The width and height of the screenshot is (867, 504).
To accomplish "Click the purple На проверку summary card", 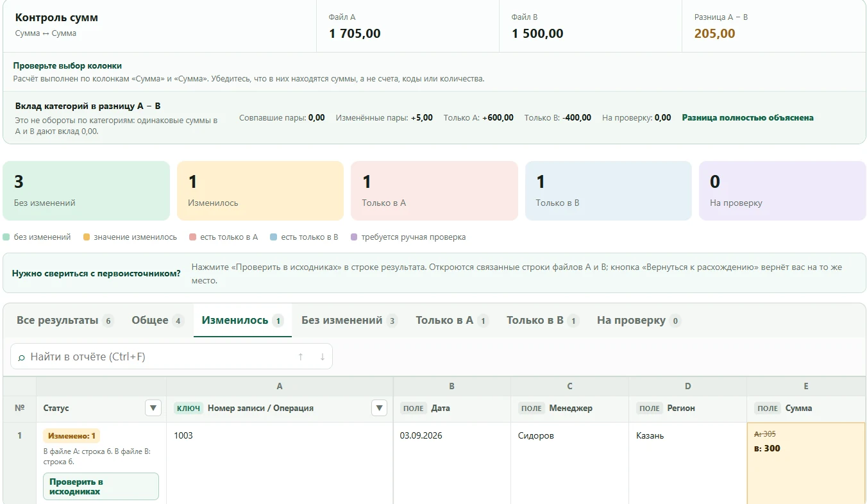I will (782, 190).
